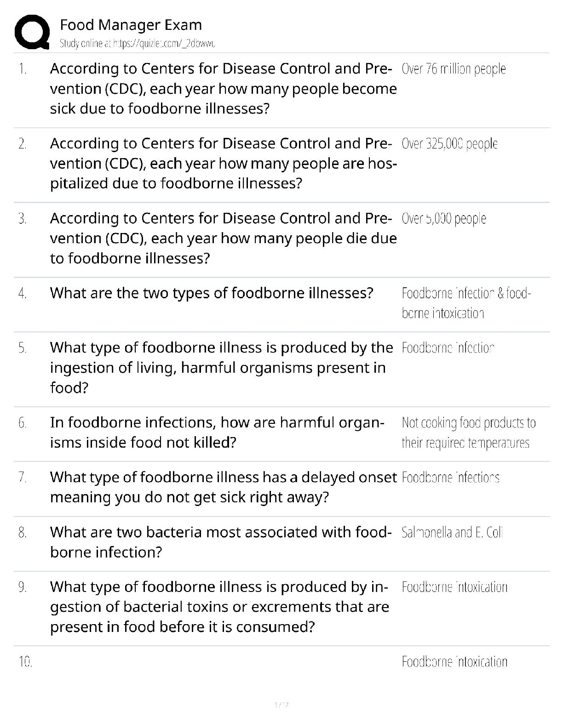Click question about delayed onset illness

click(223, 487)
